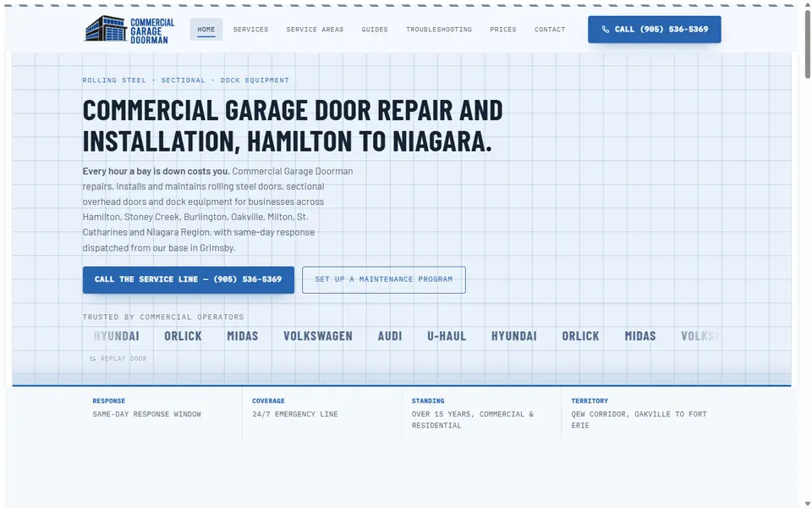
Task: Click the Rolling Steel · Sectional · Dock Equipment tagline
Action: click(x=186, y=80)
